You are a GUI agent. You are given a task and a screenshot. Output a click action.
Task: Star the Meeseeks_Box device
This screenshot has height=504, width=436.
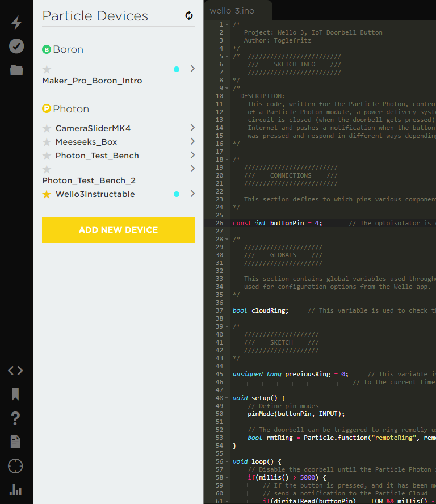point(47,142)
